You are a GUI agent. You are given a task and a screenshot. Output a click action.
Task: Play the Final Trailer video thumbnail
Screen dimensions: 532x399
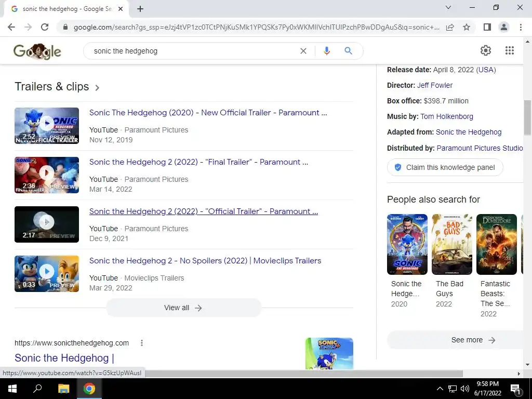pos(47,175)
